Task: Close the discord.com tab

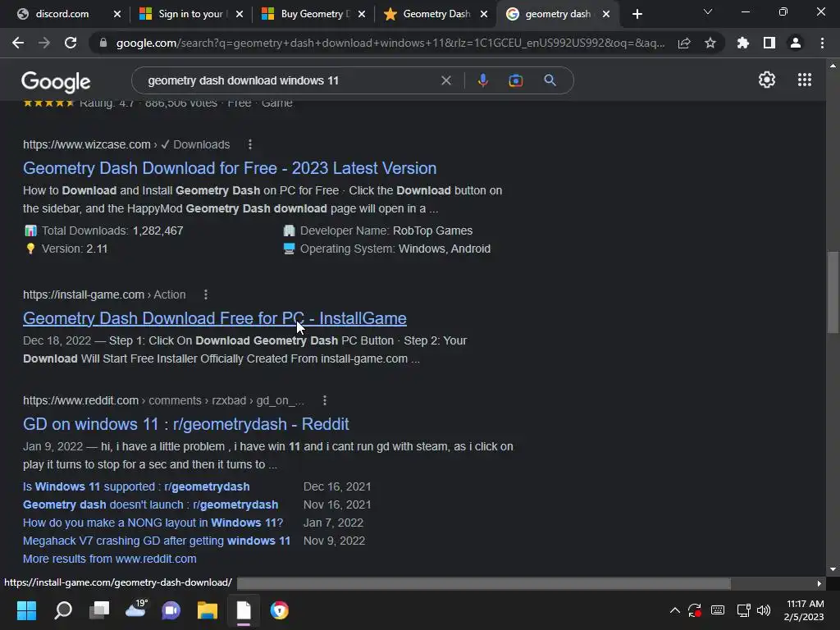Action: coord(117,14)
